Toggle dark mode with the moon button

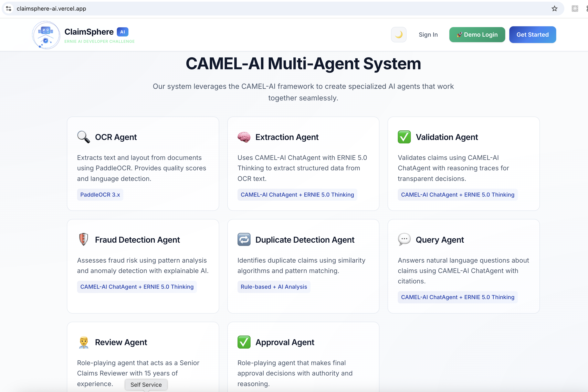click(398, 34)
